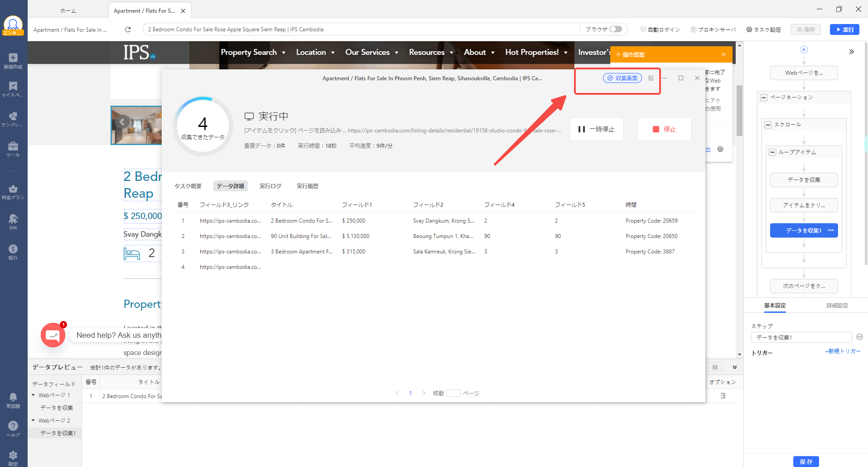Click the reload page icon
The image size is (868, 467).
128,29
